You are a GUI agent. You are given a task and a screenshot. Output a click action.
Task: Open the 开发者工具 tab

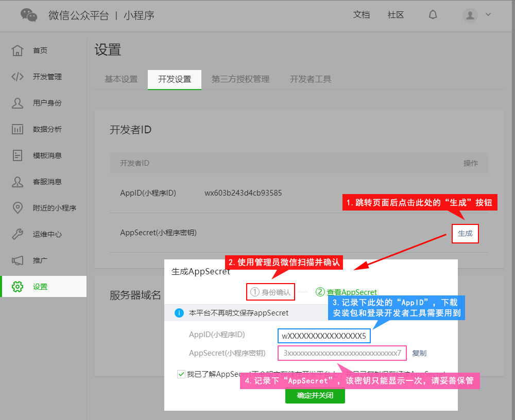tap(311, 79)
